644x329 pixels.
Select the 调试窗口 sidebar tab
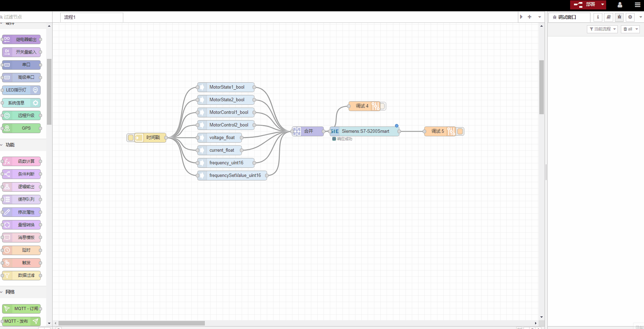[569, 17]
